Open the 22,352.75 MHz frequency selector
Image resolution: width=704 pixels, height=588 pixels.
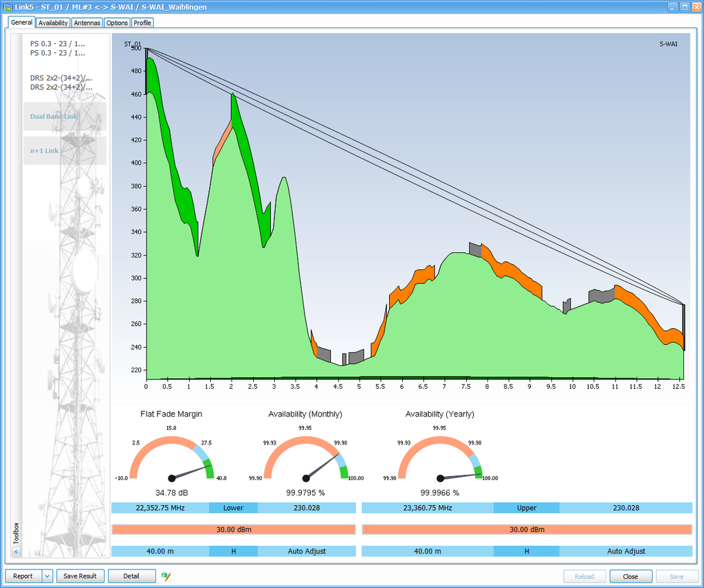(x=160, y=508)
